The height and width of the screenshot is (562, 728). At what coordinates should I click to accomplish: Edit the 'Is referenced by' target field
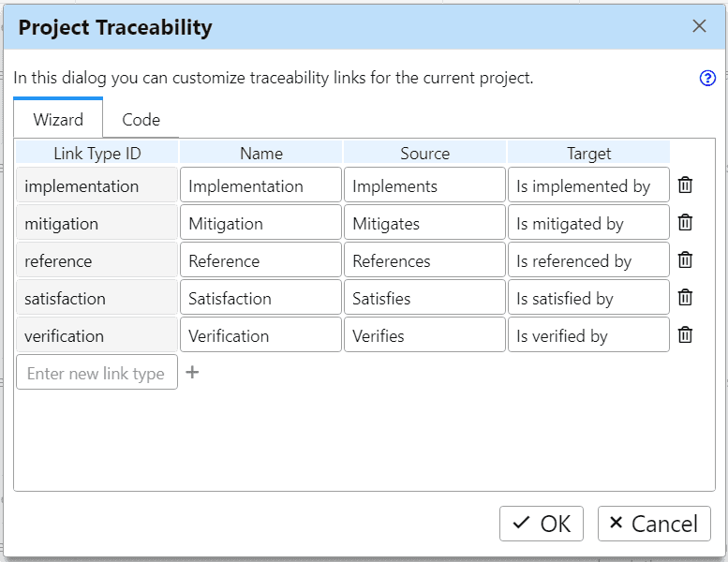(588, 260)
